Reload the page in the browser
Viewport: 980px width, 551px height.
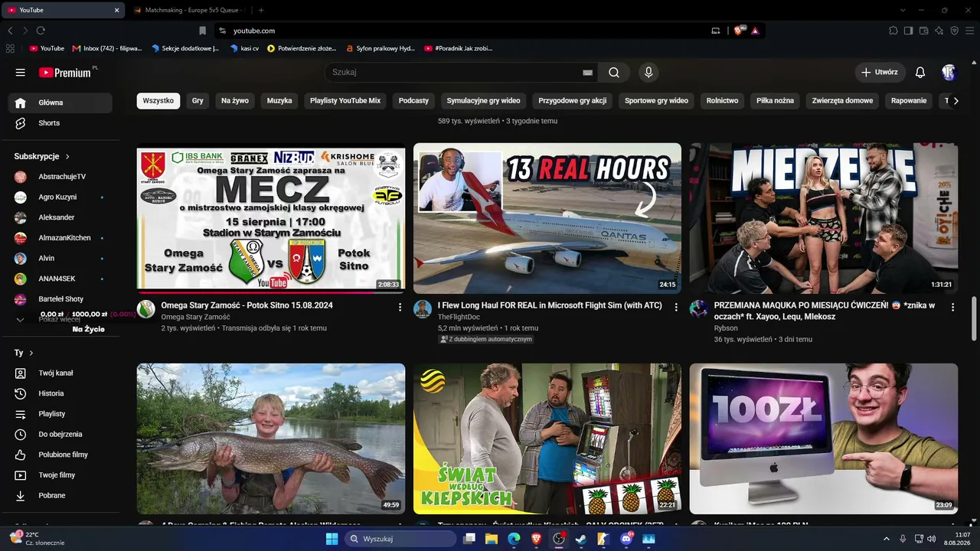[x=41, y=31]
